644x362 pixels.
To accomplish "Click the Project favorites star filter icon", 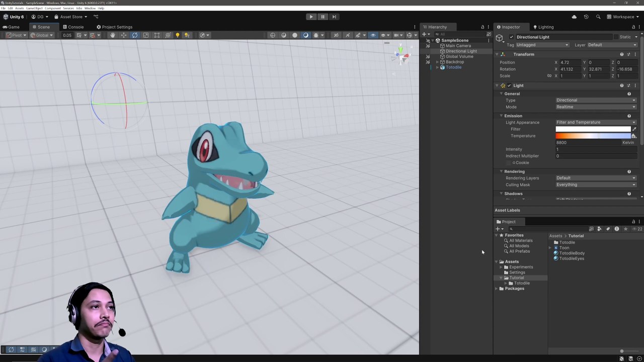I will coord(625,229).
